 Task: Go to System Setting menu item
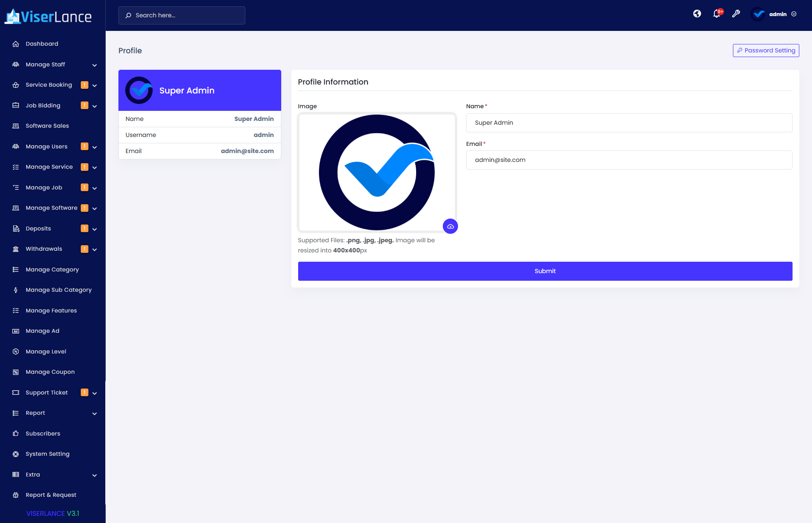click(47, 454)
